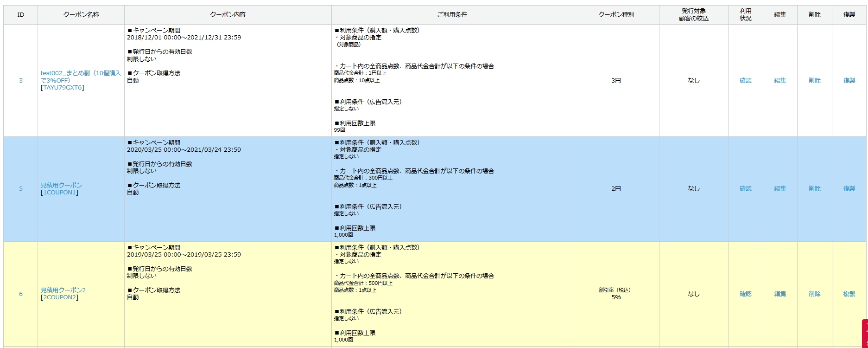The width and height of the screenshot is (868, 348).
Task: Click 編集 for test002 coupon row
Action: 780,81
